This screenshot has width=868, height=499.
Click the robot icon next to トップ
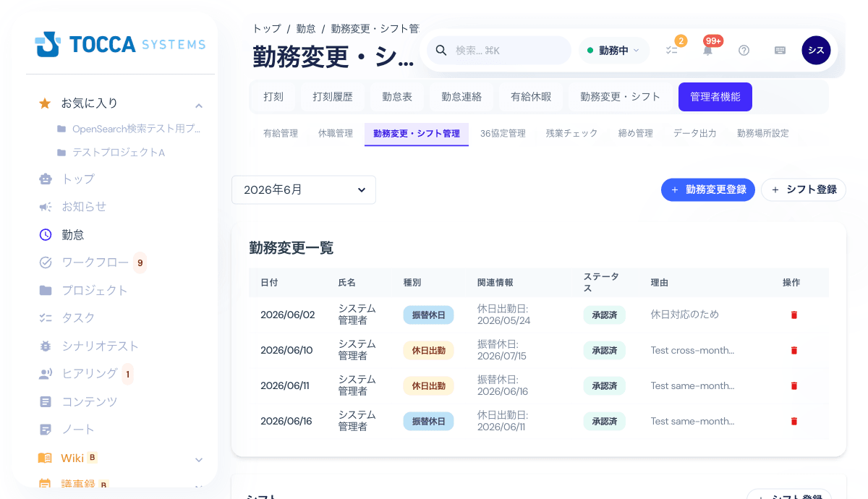[46, 179]
